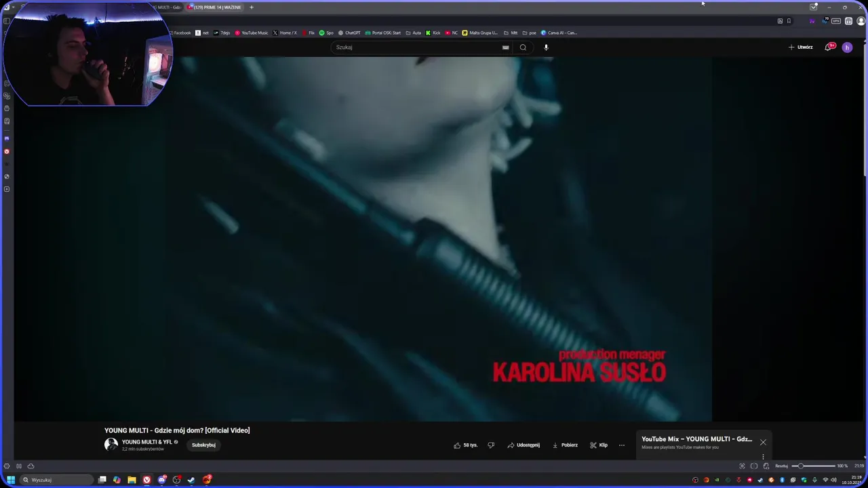Expand the poe bookmarks folder
This screenshot has width=868, height=488.
point(529,33)
